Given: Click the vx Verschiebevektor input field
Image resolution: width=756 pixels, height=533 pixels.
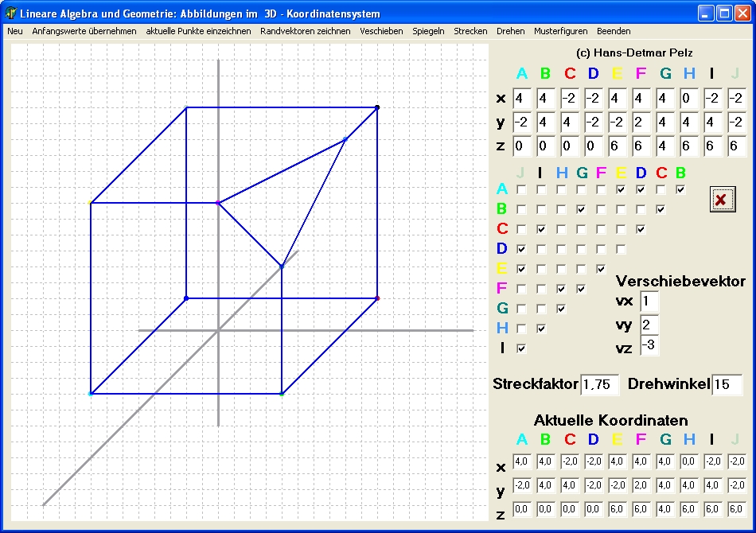Looking at the screenshot, I should tap(649, 302).
